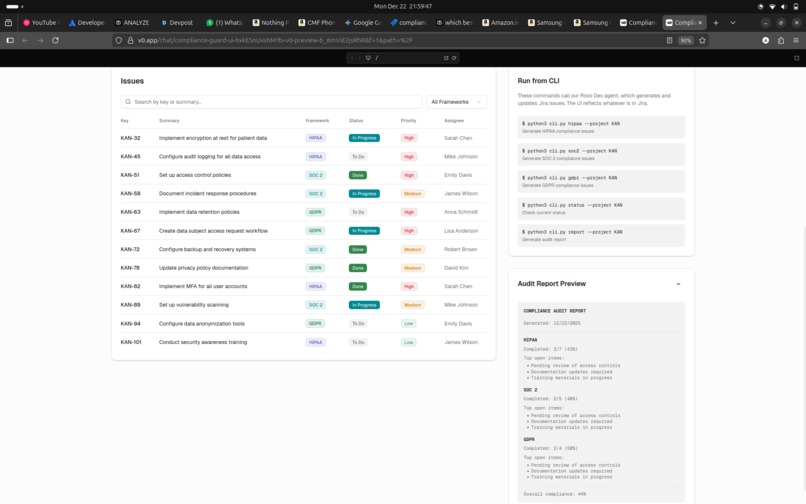The height and width of the screenshot is (504, 806).
Task: Click the Search by key or summary field
Action: [271, 102]
